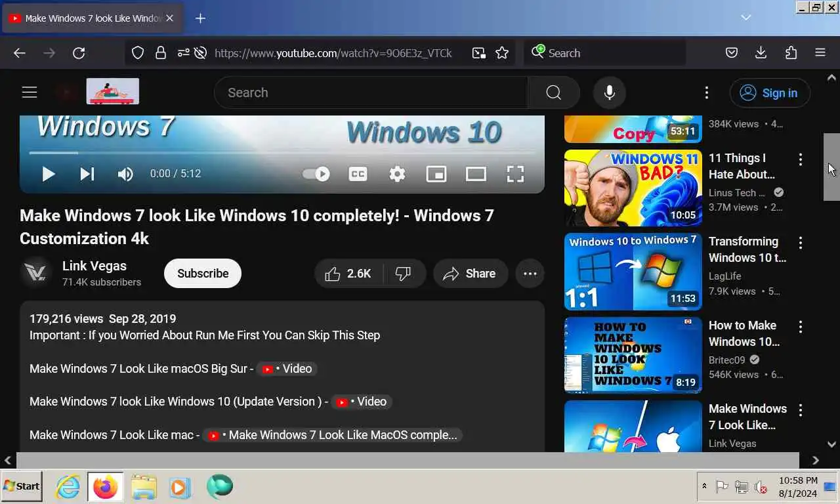Click the padlock site security icon
Viewport: 840px width, 504px height.
(161, 53)
